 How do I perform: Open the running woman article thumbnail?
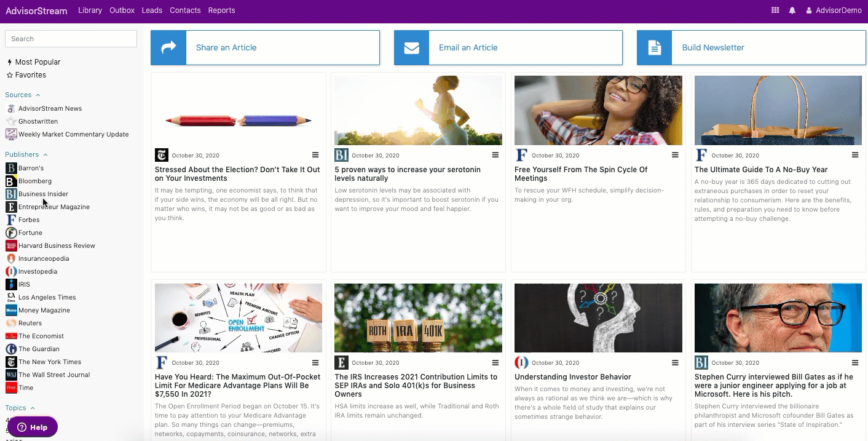point(418,111)
